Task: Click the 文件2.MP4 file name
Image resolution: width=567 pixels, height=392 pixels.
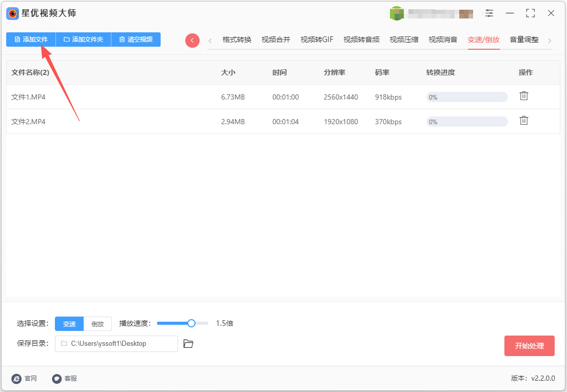Action: pyautogui.click(x=28, y=122)
